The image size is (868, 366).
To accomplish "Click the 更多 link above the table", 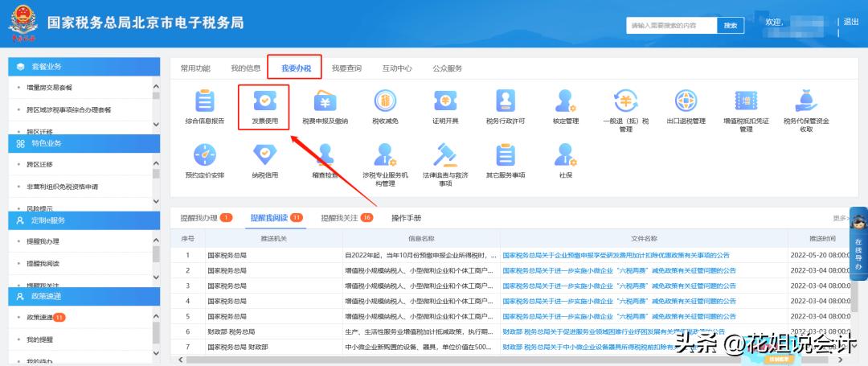I will click(x=841, y=218).
